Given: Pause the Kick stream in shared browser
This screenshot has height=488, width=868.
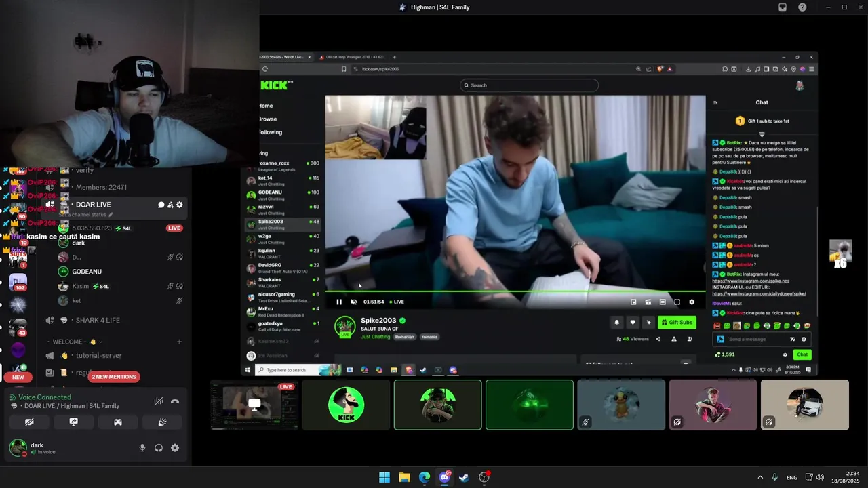Looking at the screenshot, I should tap(339, 302).
